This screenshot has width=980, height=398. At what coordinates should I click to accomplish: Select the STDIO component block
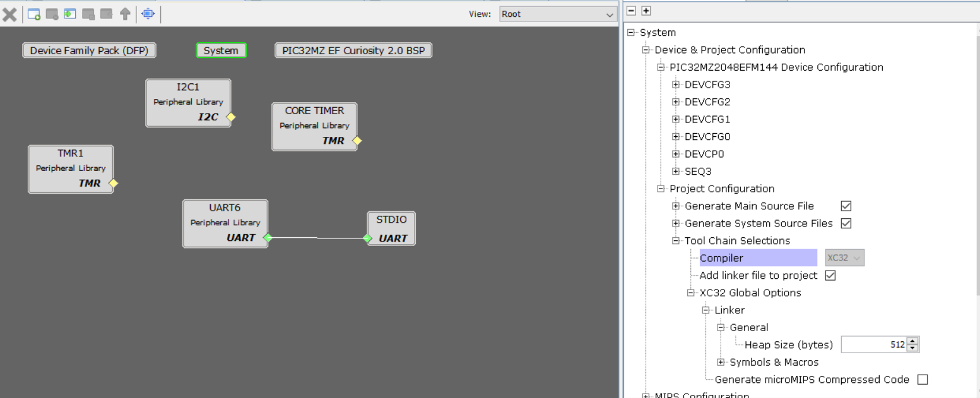[392, 228]
